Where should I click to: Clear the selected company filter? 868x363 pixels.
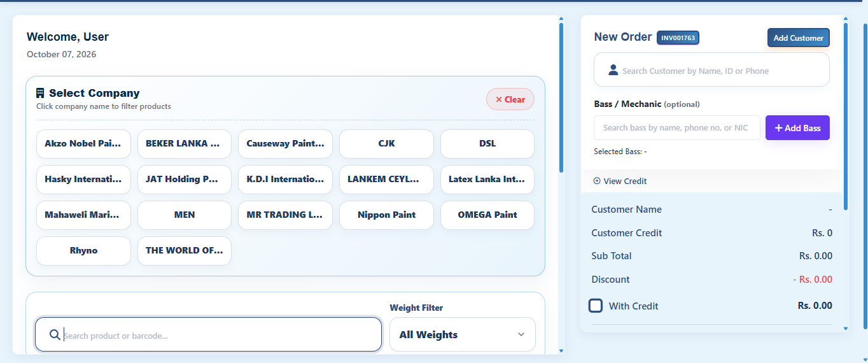pos(510,99)
